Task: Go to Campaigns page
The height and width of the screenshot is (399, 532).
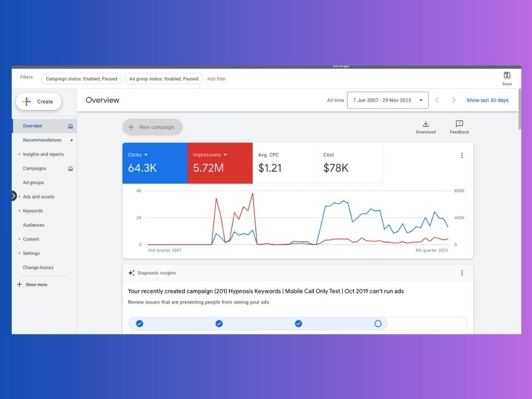Action: tap(35, 169)
